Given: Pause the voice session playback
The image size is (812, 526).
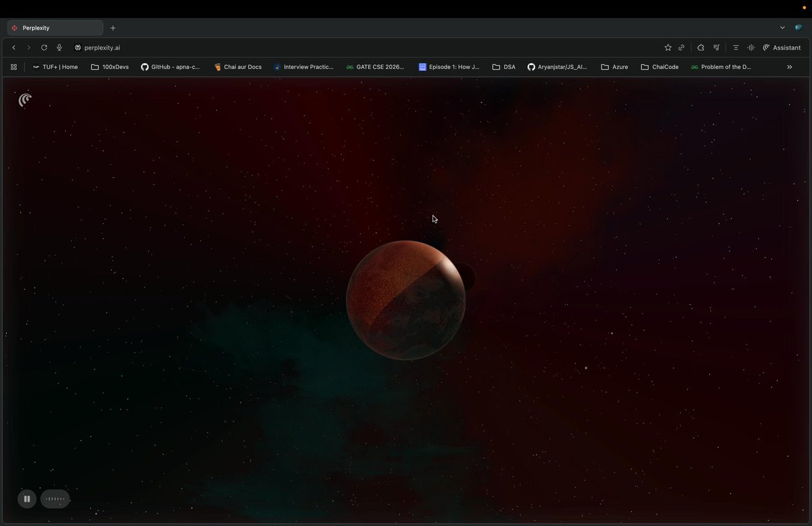Looking at the screenshot, I should click(x=26, y=499).
